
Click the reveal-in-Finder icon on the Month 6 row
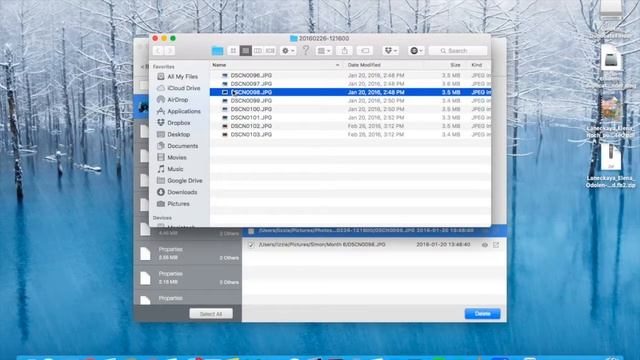point(496,245)
